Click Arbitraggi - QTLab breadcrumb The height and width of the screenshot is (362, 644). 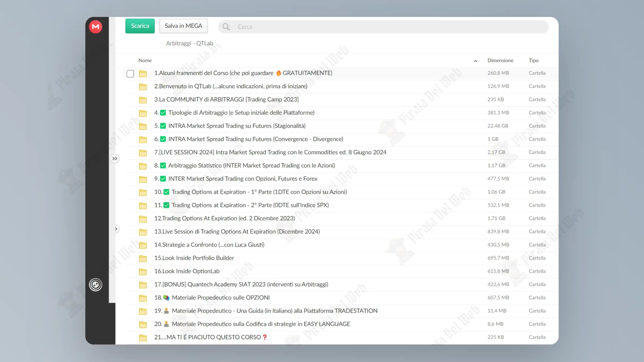coord(189,43)
